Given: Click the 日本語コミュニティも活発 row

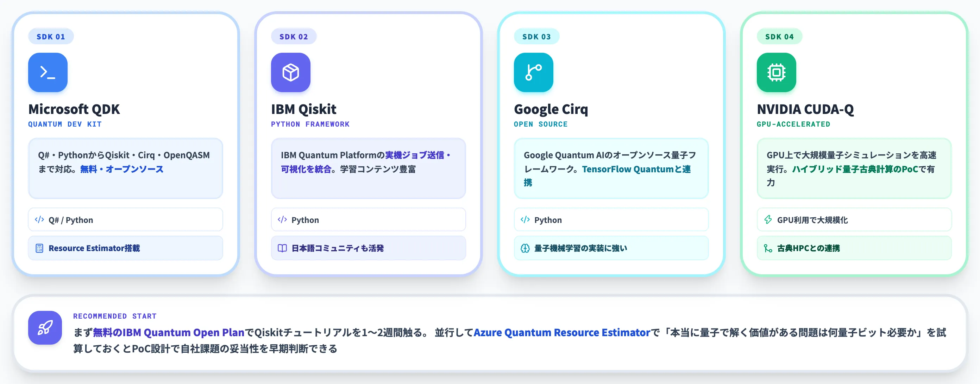Looking at the screenshot, I should tap(368, 248).
